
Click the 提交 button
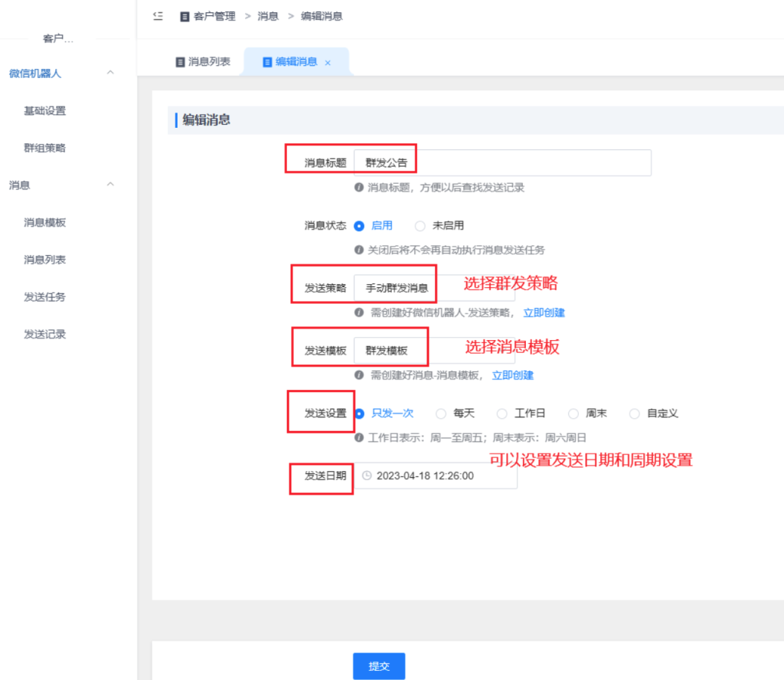tap(378, 666)
